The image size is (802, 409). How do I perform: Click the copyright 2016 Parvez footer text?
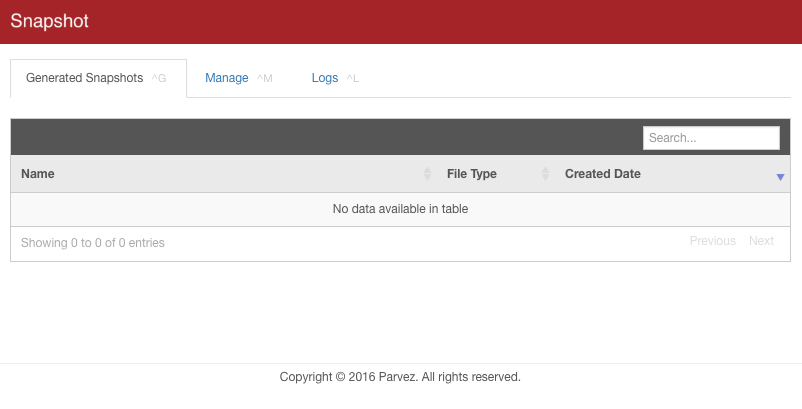click(x=400, y=377)
